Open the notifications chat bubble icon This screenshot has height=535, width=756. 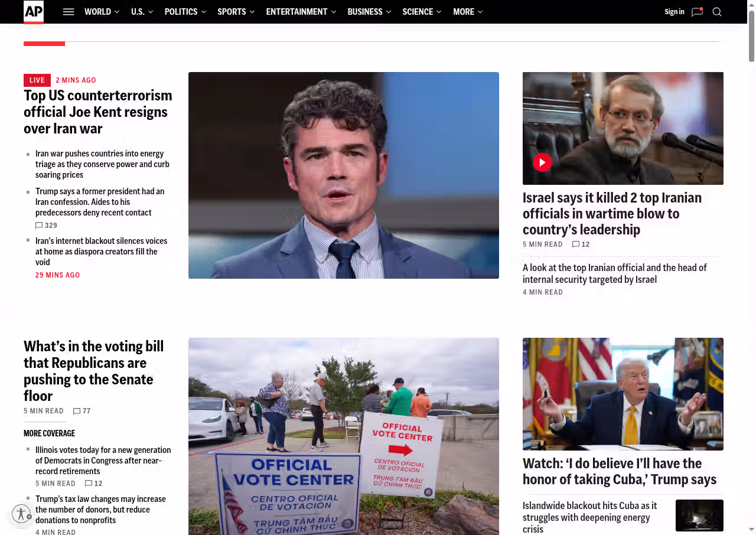698,12
